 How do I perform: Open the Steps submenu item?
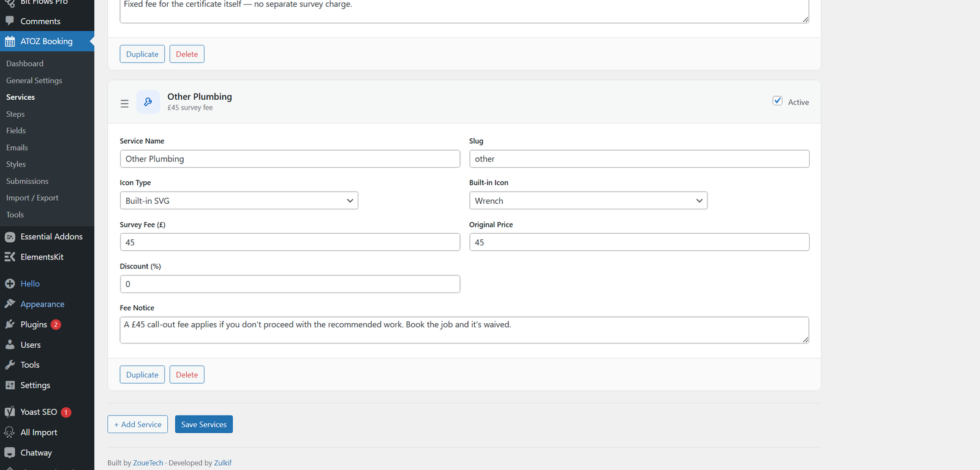pyautogui.click(x=15, y=114)
